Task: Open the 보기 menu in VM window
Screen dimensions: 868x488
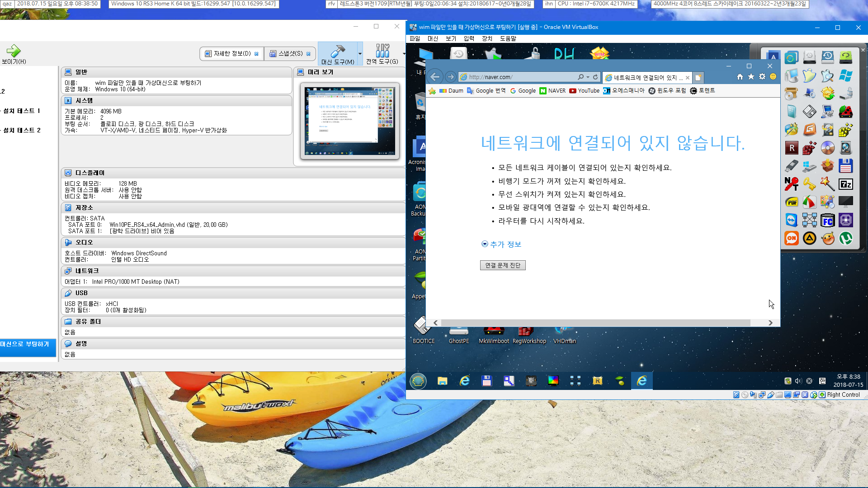Action: [x=451, y=39]
